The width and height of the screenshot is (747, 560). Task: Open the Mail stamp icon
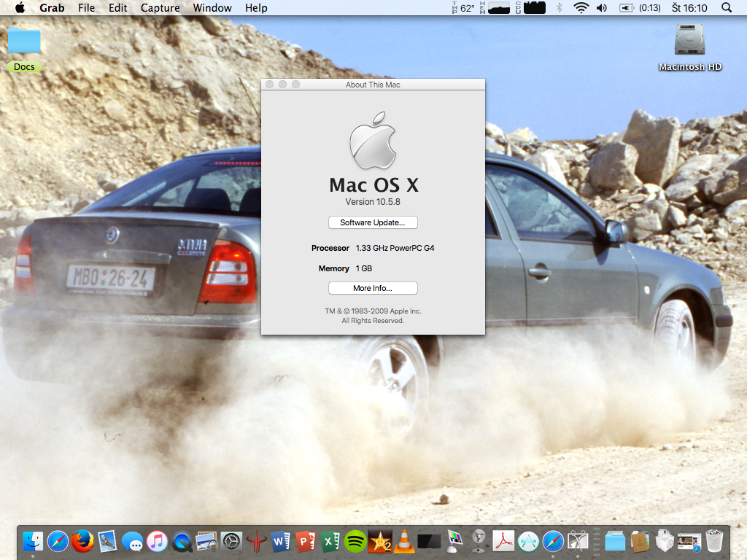108,542
